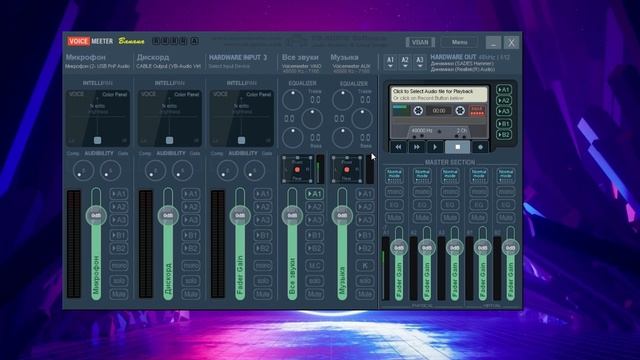The image size is (640, 360).
Task: Adjust the Bass knob of Все звуки
Action: point(293,138)
